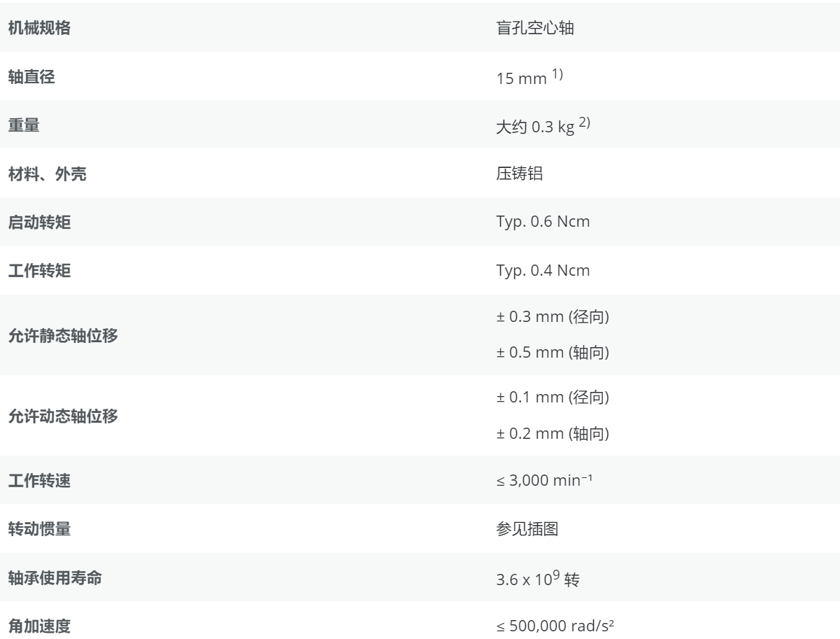Viewport: 840px width, 639px height.
Task: Click the Typ. 0.6 Ncm value
Action: (x=543, y=223)
